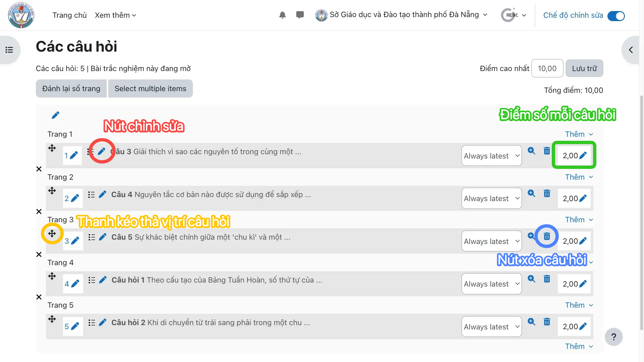Edit question Câu 4 with pencil icon

point(103,194)
